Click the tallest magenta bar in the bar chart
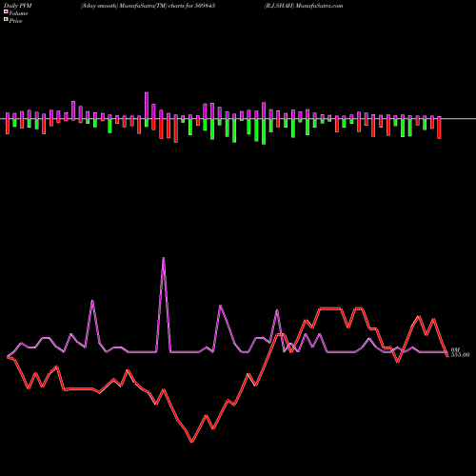476x476 pixels. (147, 106)
